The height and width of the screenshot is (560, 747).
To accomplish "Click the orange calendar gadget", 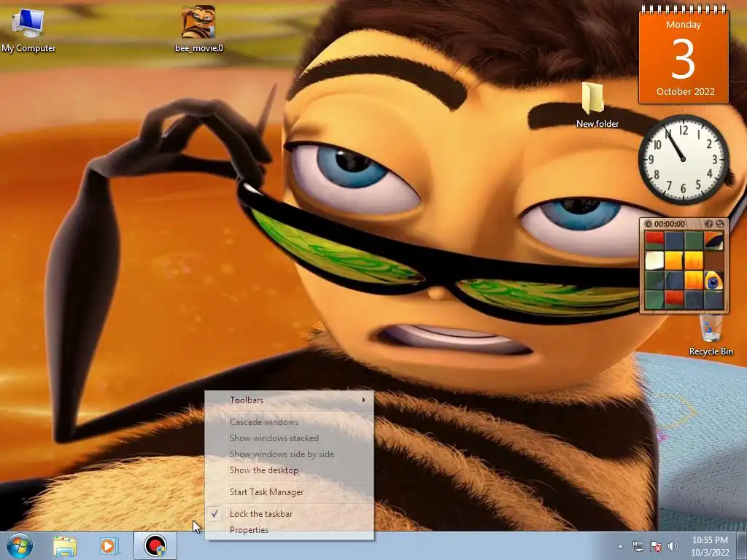I will [x=684, y=55].
